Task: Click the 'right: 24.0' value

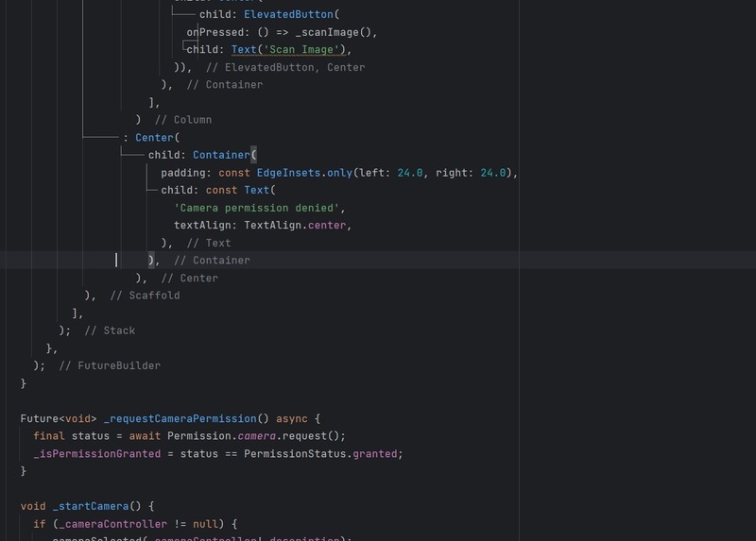Action: pyautogui.click(x=471, y=173)
